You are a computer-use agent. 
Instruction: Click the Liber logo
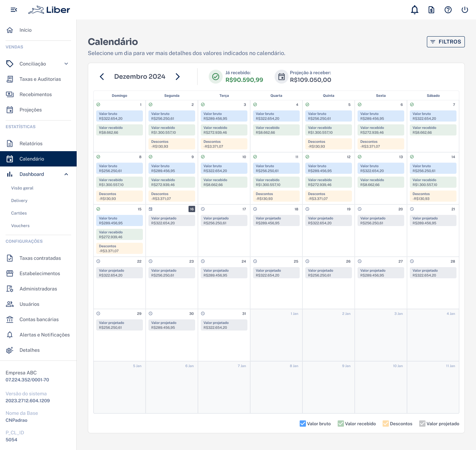[49, 10]
